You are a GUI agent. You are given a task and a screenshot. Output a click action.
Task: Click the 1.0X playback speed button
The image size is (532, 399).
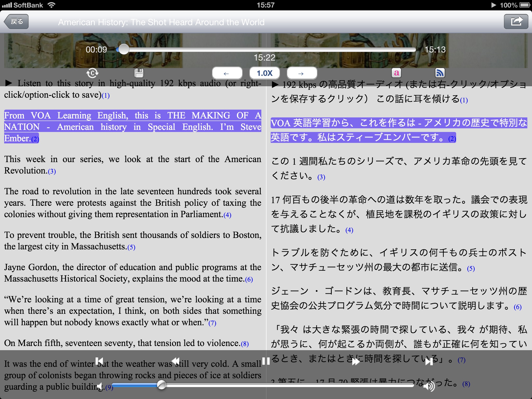(264, 73)
